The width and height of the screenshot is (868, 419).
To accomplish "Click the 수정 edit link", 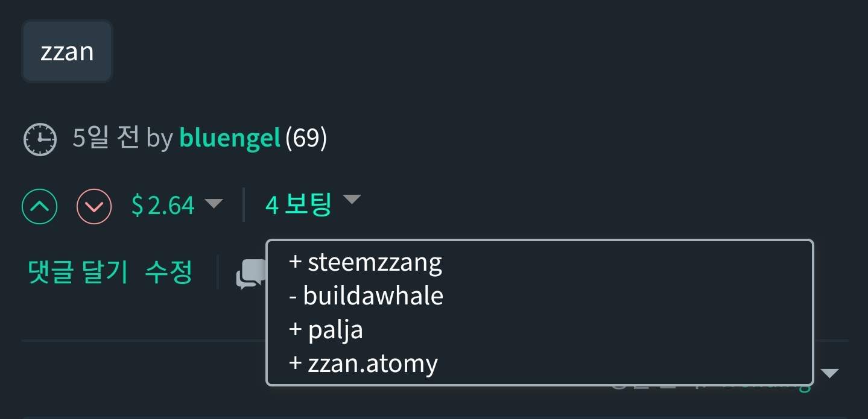I will pyautogui.click(x=168, y=273).
